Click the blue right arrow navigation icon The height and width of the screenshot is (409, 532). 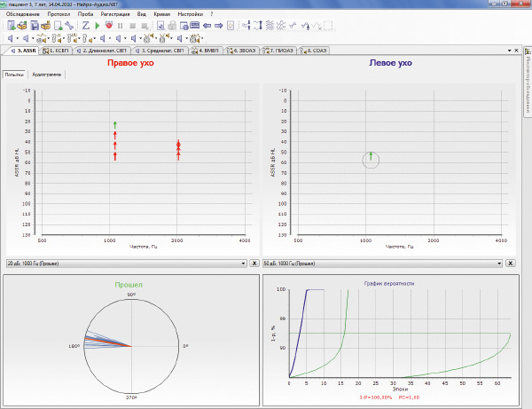coord(219,26)
